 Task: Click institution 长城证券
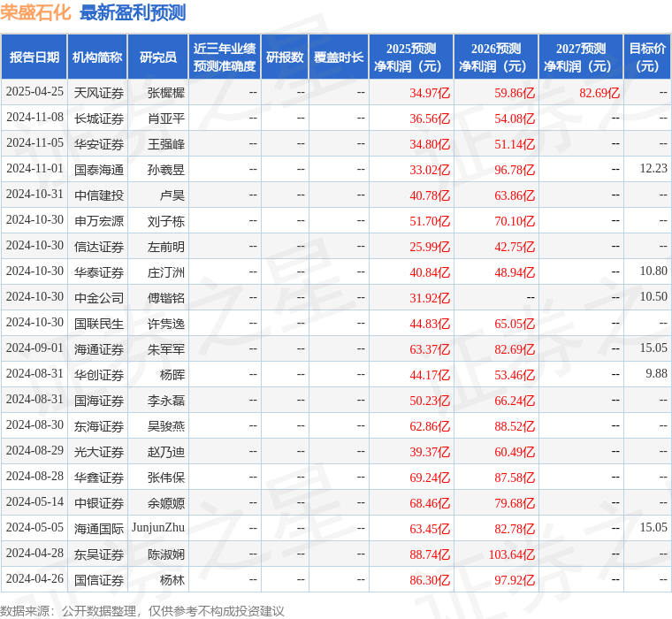click(99, 118)
